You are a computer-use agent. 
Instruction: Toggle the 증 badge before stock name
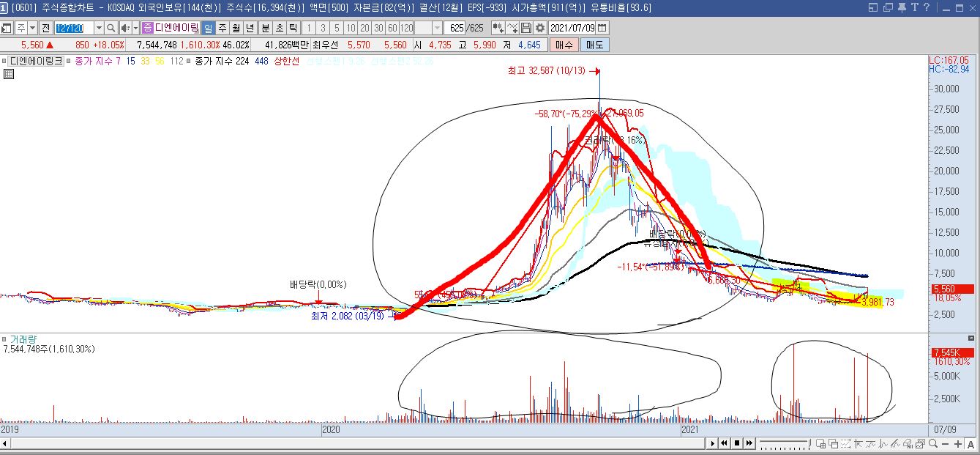(x=146, y=28)
